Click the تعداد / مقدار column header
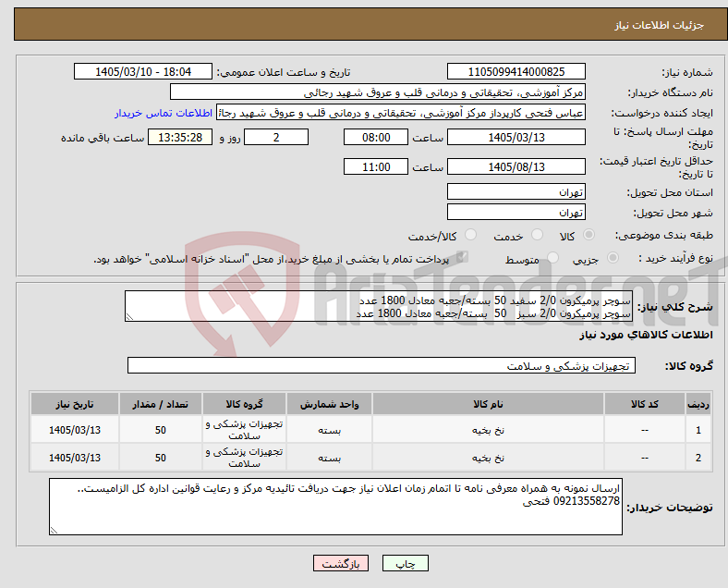The image size is (728, 588). click(160, 404)
